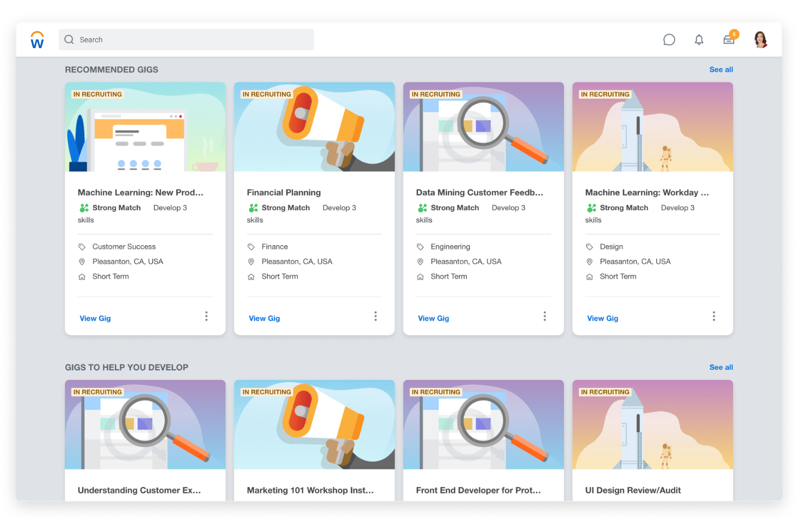Viewport: 798px width, 532px height.
Task: Click the GIGS TO HELP YOU DEVELOP heading
Action: click(x=127, y=368)
